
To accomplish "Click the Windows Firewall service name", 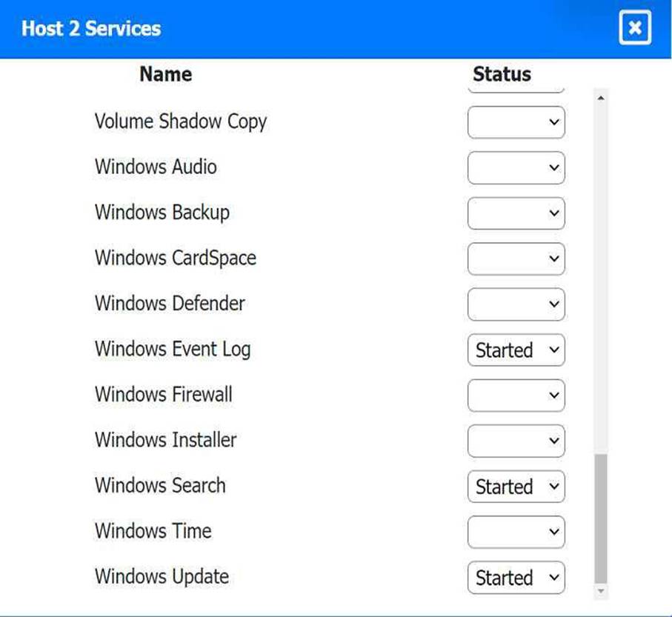I will [x=163, y=394].
